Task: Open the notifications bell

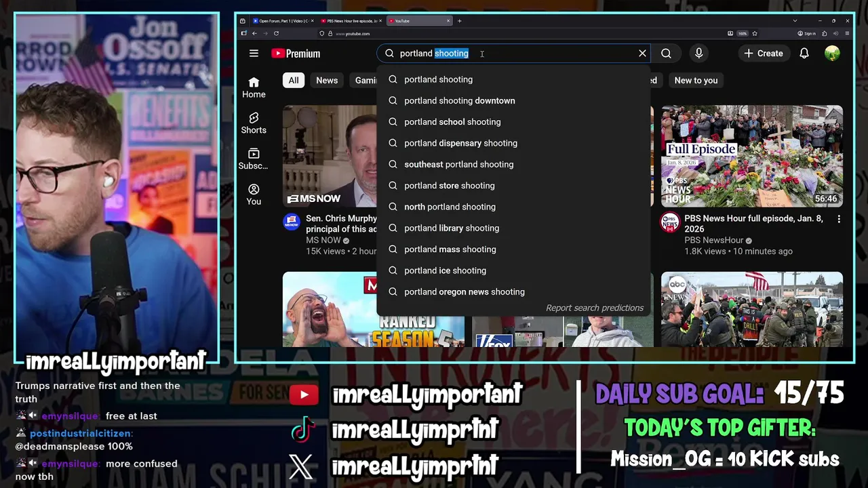Action: click(x=804, y=54)
